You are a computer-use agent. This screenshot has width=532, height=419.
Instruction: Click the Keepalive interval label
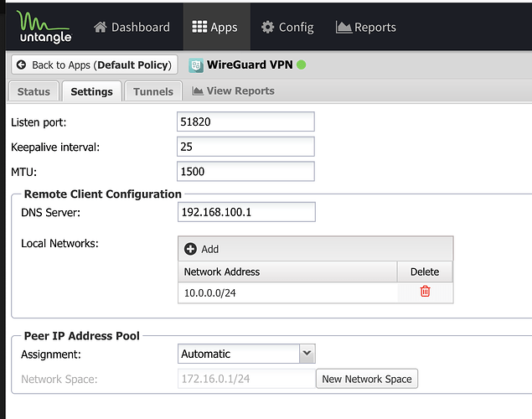point(55,147)
